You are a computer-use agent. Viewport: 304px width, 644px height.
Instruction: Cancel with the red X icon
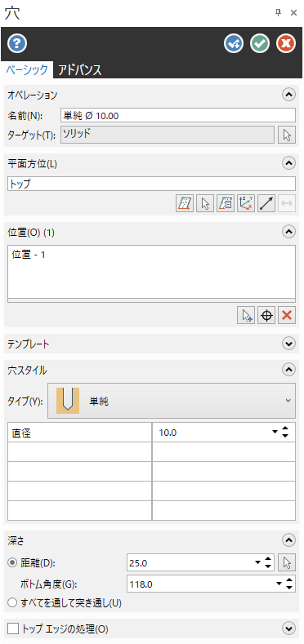pyautogui.click(x=286, y=43)
